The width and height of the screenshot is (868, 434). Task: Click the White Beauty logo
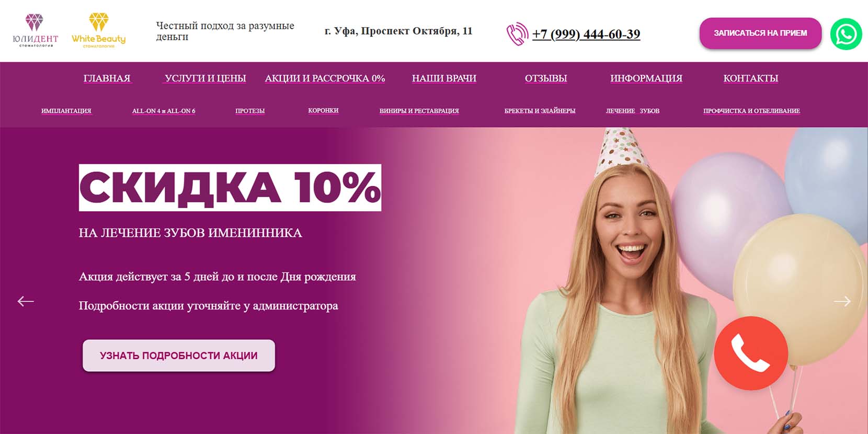[x=99, y=30]
